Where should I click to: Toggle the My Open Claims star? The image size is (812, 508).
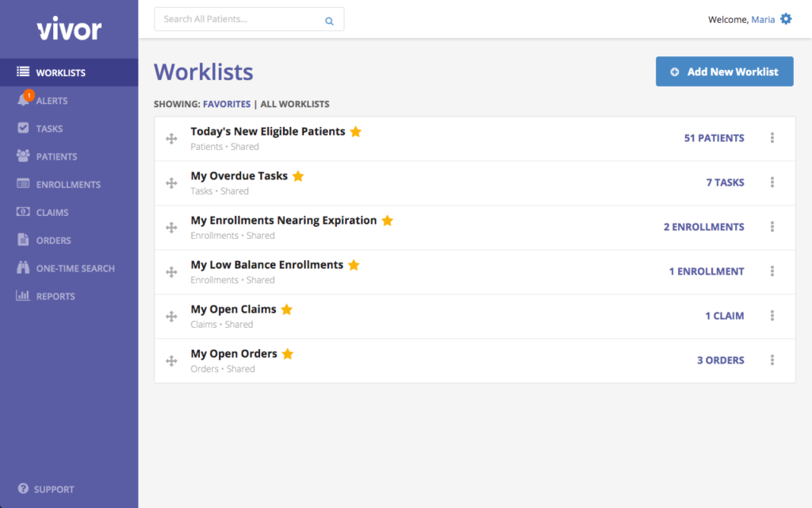click(286, 310)
